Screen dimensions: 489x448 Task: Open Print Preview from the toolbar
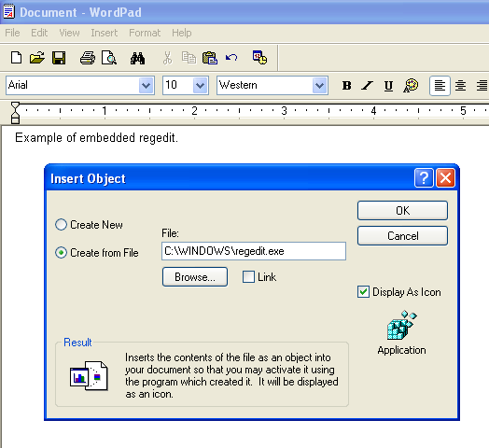click(109, 58)
